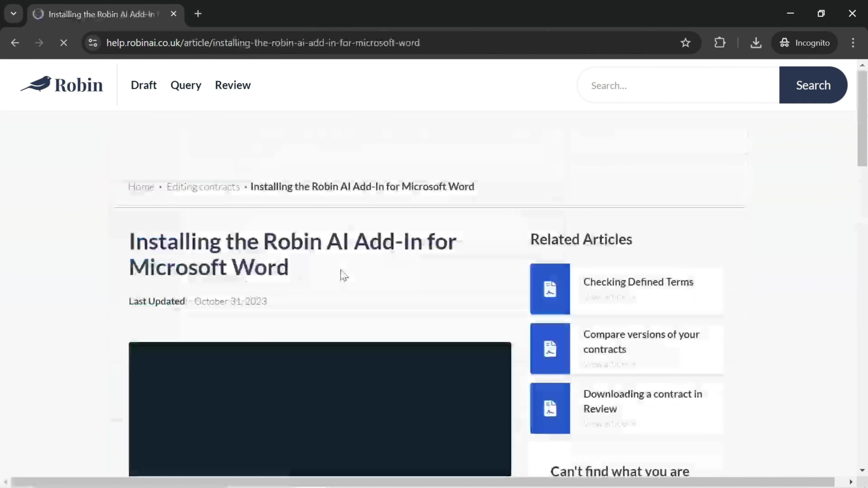The height and width of the screenshot is (488, 868).
Task: Click the scroll right arrow
Action: (x=851, y=482)
